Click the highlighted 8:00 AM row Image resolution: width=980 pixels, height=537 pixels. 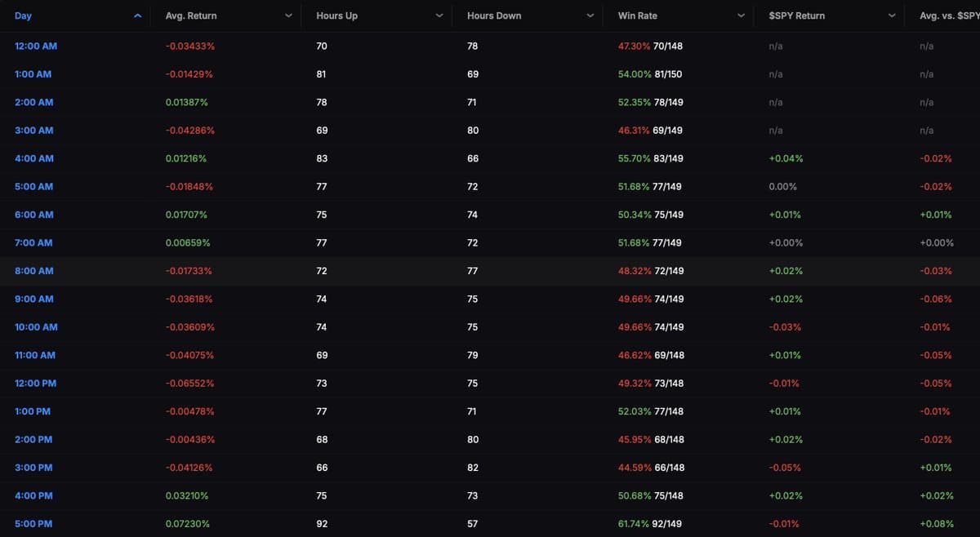point(490,270)
